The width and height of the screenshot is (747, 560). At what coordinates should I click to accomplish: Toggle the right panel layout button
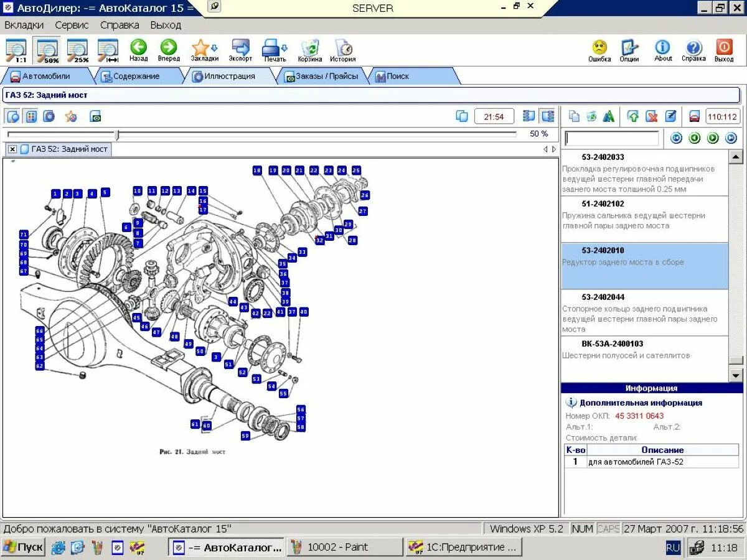547,116
